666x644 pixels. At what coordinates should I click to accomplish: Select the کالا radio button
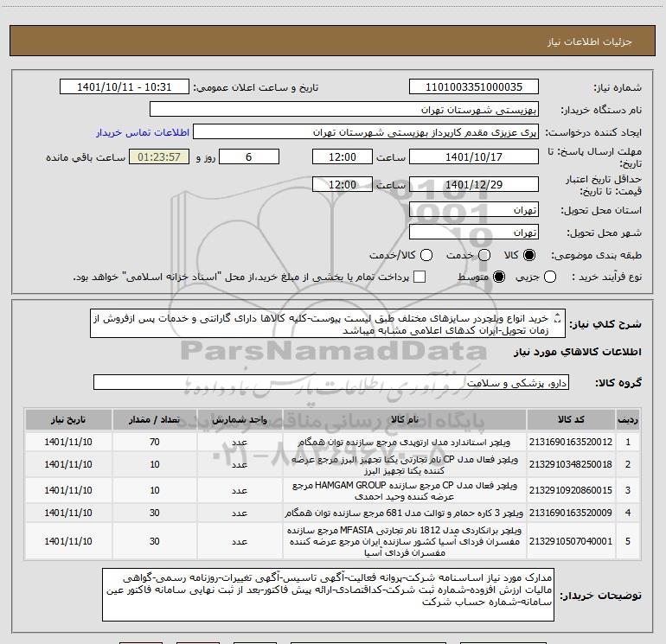(x=529, y=255)
